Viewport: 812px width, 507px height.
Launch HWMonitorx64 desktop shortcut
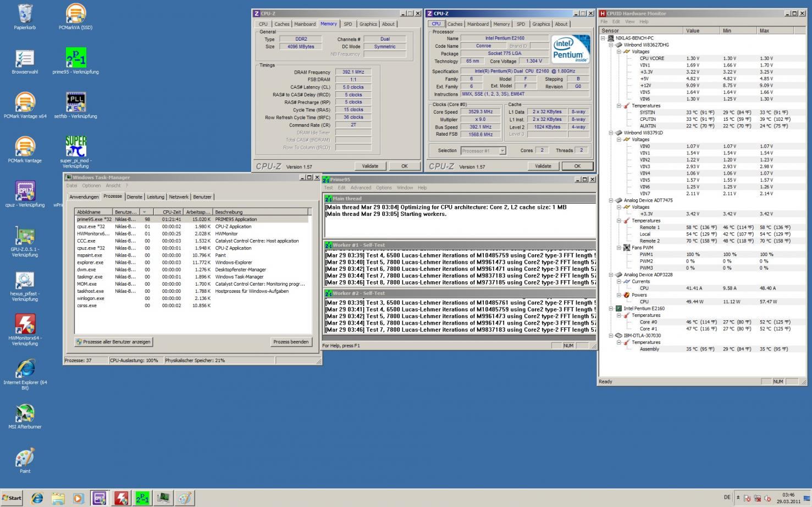tap(25, 330)
